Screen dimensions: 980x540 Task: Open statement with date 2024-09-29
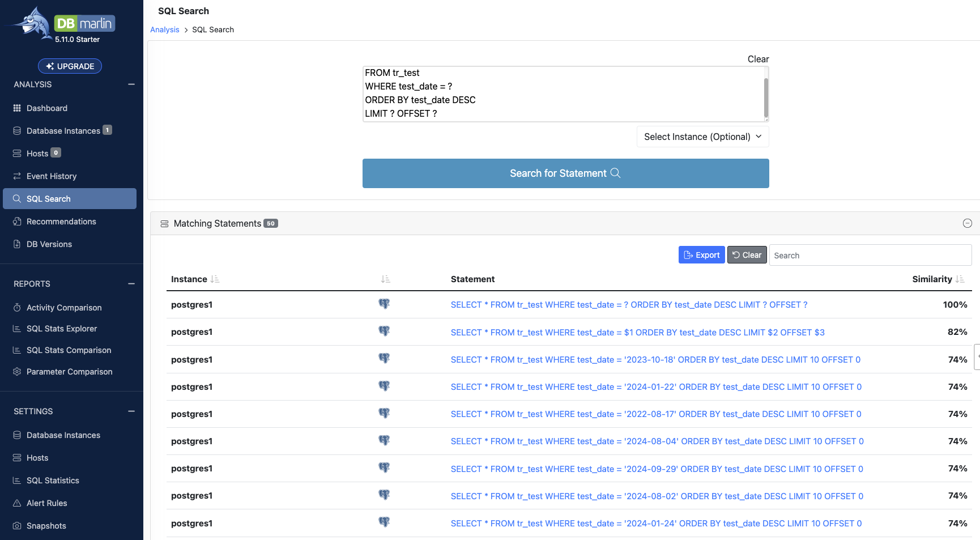coord(657,469)
